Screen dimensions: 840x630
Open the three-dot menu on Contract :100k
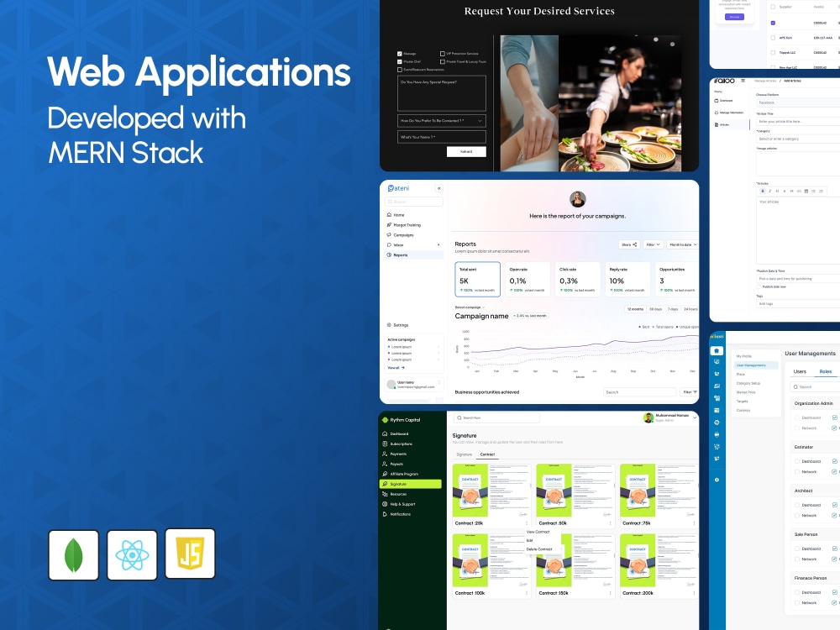527,593
